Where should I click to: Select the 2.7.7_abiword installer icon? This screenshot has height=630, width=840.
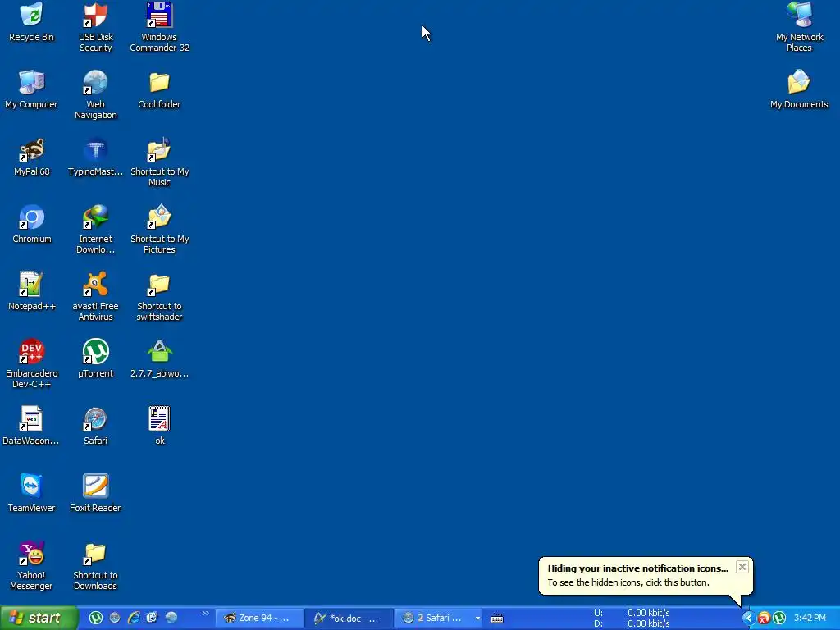pyautogui.click(x=159, y=359)
